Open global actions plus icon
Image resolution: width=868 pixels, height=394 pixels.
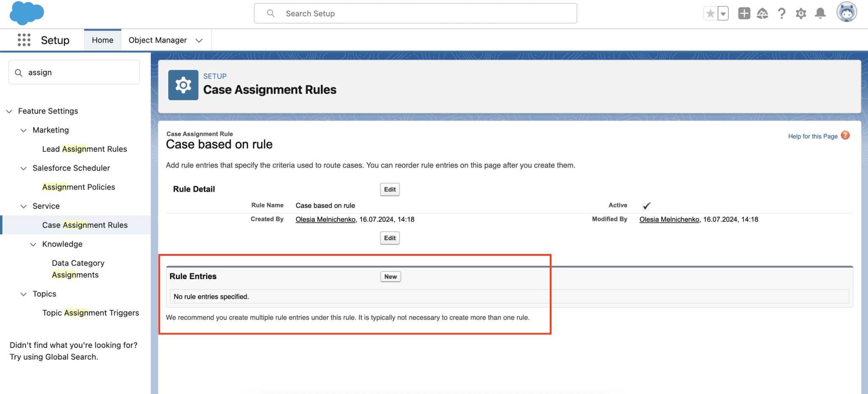pos(744,14)
